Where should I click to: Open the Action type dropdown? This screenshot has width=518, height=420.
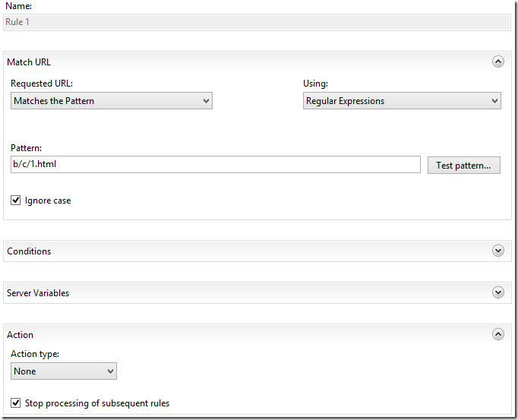coord(64,371)
